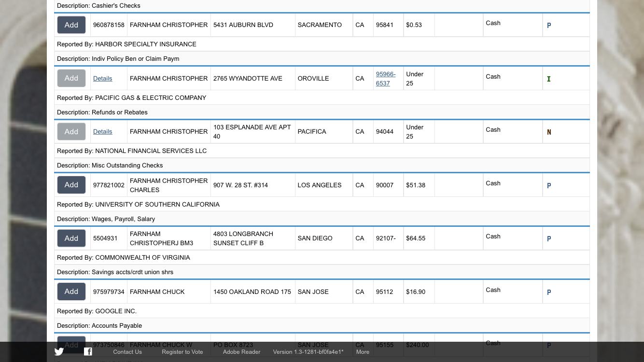
Task: Click amount $51.38
Action: [x=416, y=185]
